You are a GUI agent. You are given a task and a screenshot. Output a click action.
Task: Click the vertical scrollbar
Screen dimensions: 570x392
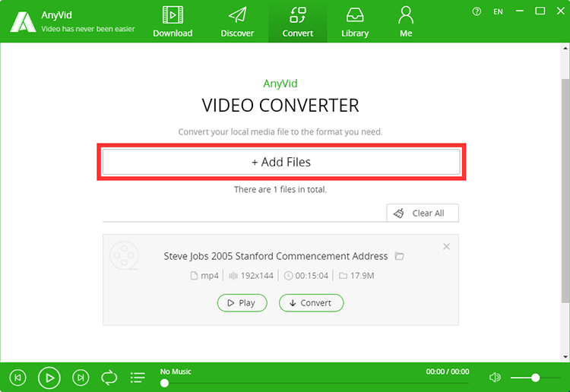click(x=565, y=191)
